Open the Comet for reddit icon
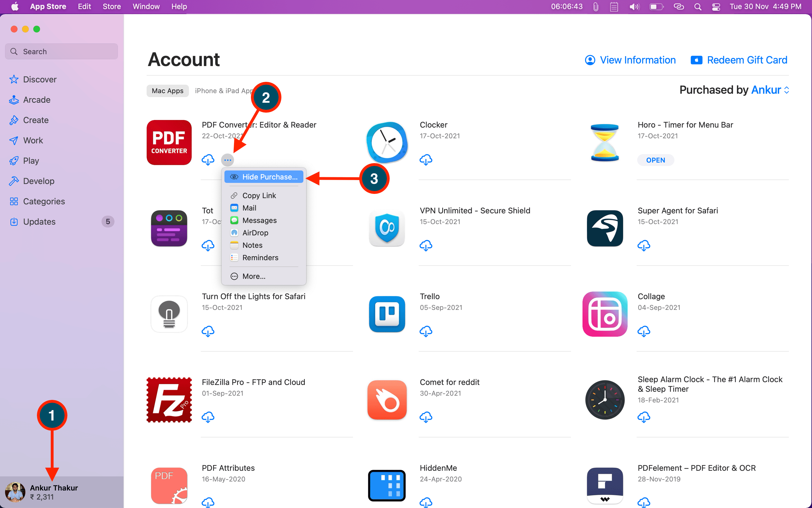This screenshot has height=508, width=812. click(x=387, y=400)
